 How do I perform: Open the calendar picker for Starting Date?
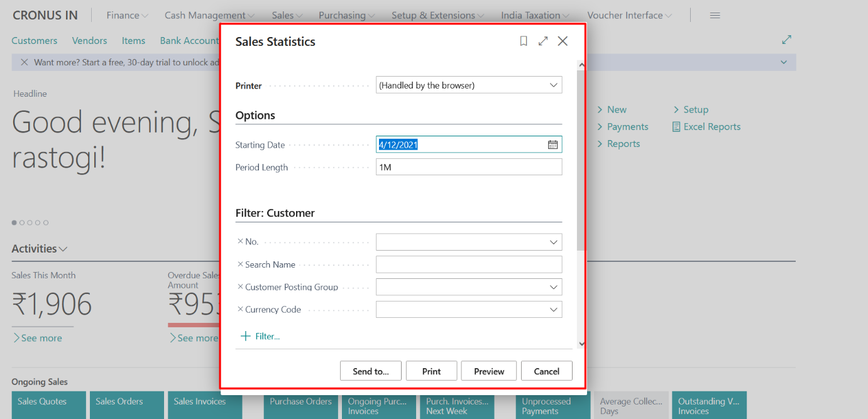[552, 144]
